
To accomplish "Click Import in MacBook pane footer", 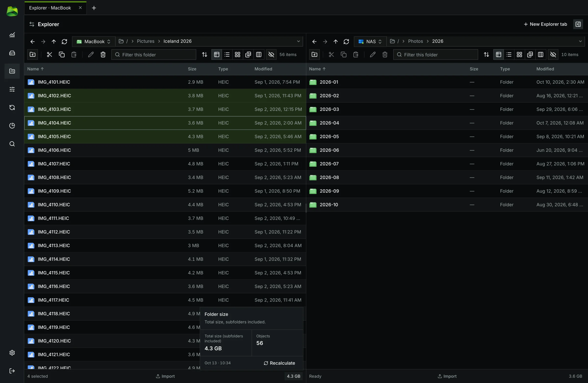I will (x=165, y=376).
